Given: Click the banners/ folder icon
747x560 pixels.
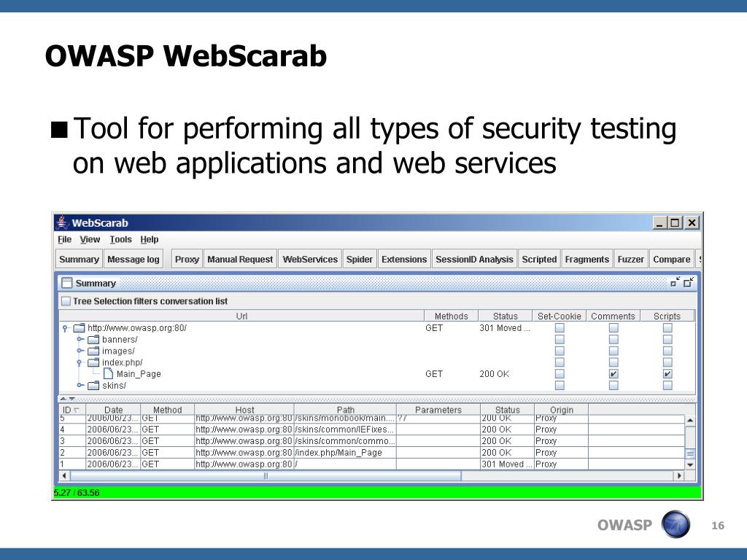Looking at the screenshot, I should click(93, 340).
